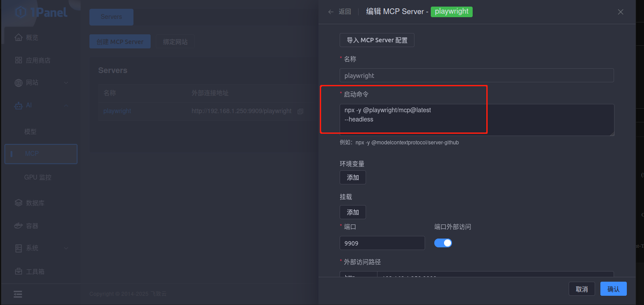Add an environment variable under 环境变量
The image size is (644, 305).
click(x=353, y=177)
